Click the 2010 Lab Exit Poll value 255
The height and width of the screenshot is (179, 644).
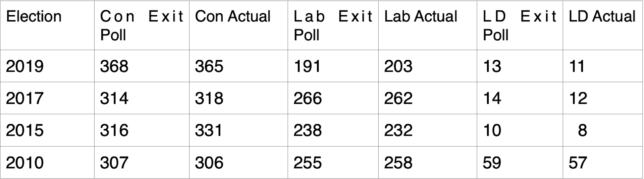point(307,163)
